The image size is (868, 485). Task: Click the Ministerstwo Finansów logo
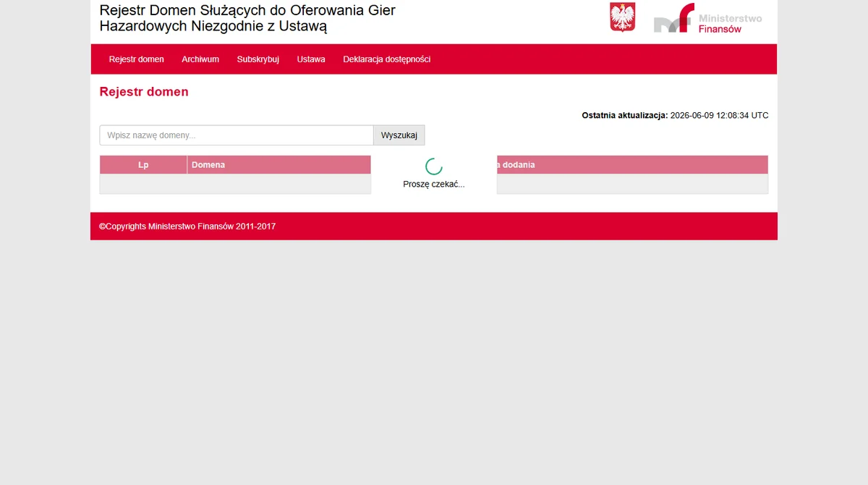coord(707,18)
